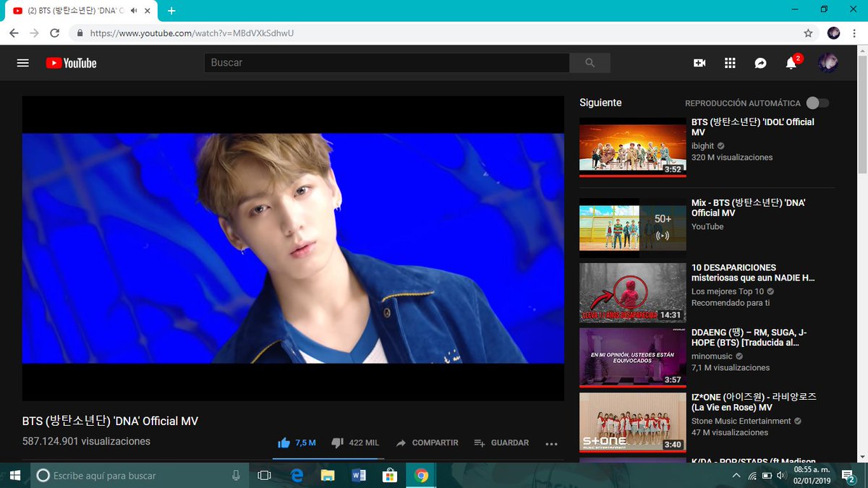Viewport: 868px width, 488px height.
Task: Open the upload video camera icon
Action: 699,63
